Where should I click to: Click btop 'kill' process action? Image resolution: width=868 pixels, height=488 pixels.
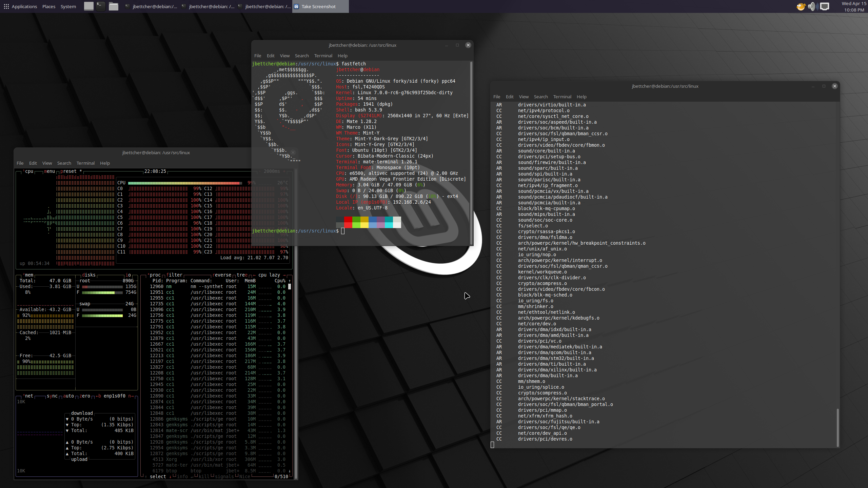204,477
